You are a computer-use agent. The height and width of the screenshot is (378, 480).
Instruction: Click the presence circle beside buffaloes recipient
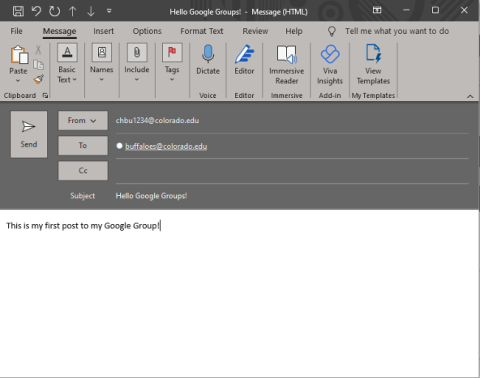point(119,146)
